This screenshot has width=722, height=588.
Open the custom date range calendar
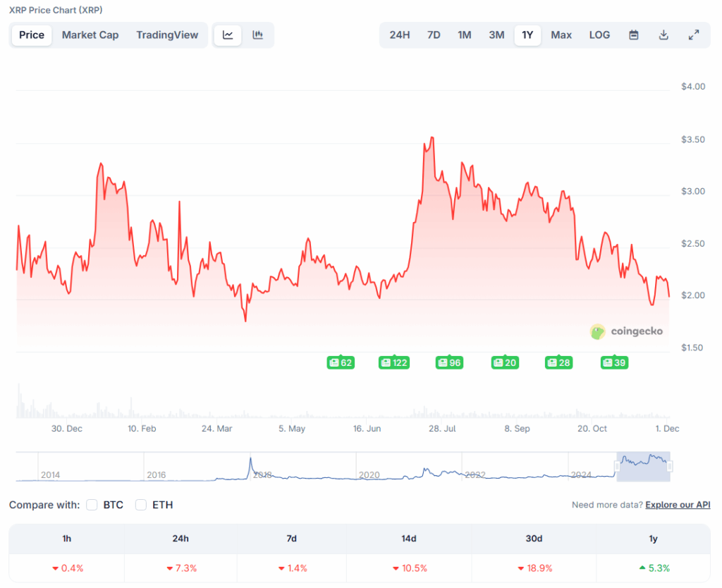pos(634,35)
